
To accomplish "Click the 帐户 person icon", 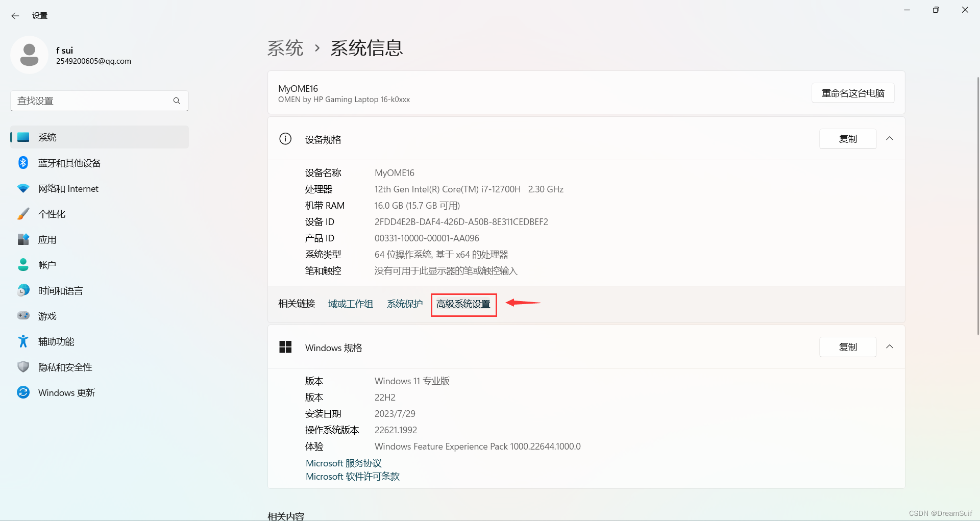I will point(23,265).
